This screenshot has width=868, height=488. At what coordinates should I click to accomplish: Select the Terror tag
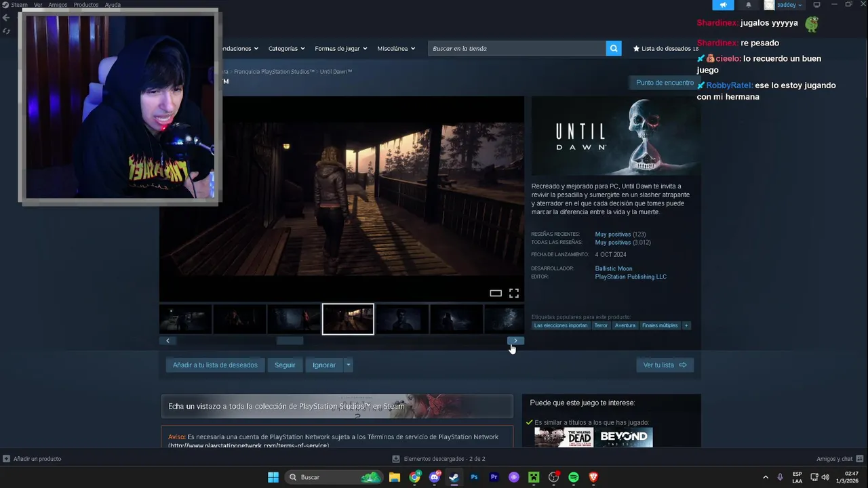click(601, 325)
